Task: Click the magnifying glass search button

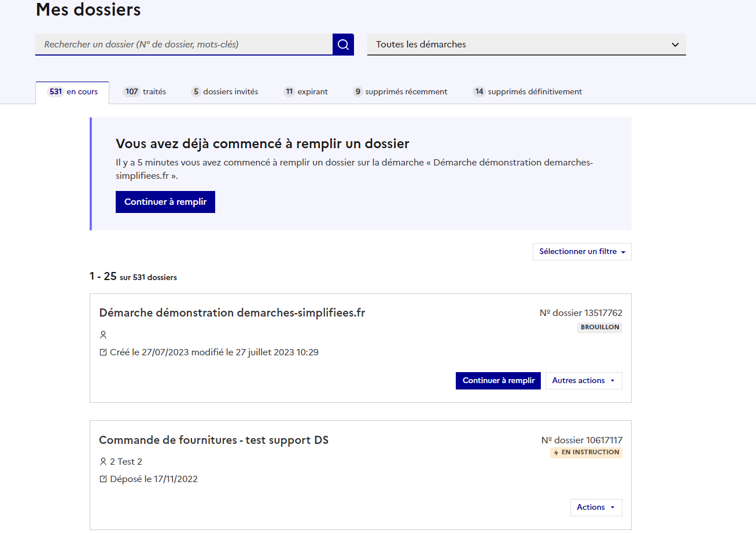Action: [x=343, y=45]
